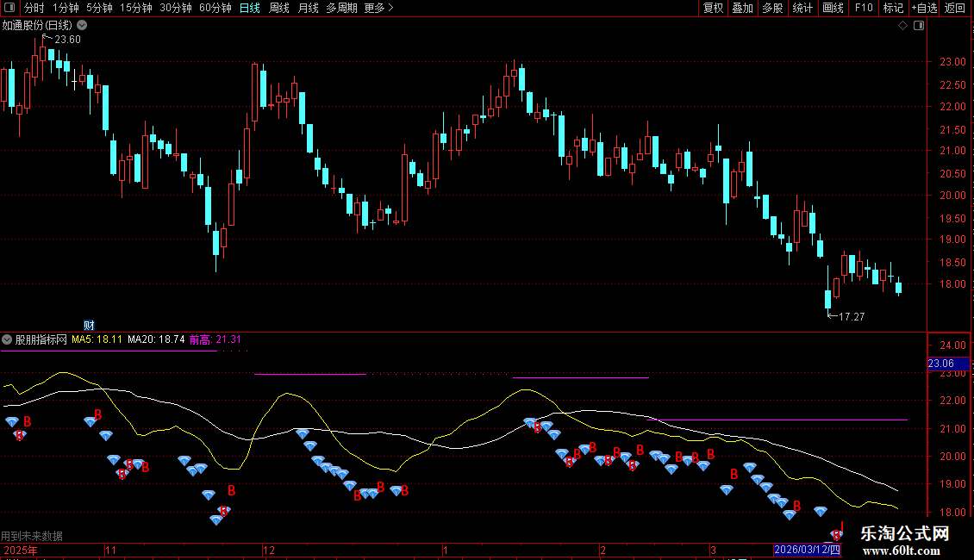This screenshot has height=560, width=974.
Task: Open F10 company information
Action: click(864, 8)
